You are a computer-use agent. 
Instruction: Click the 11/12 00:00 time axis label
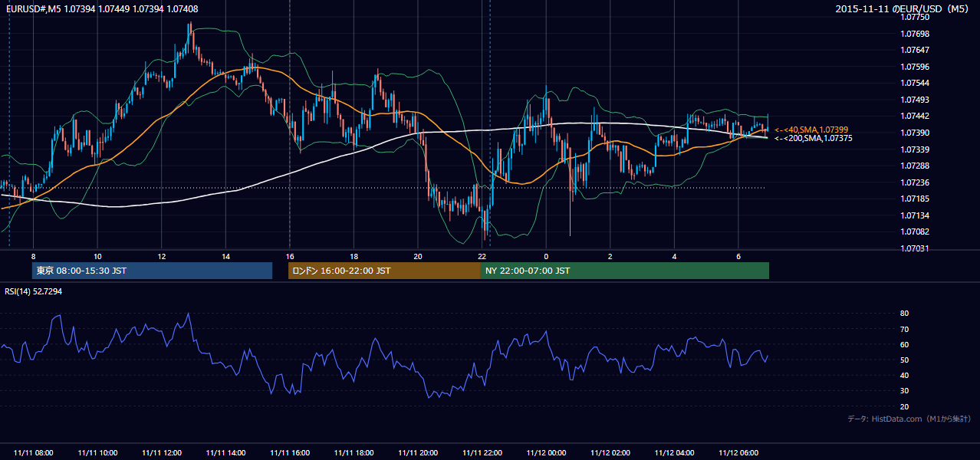pos(546,453)
